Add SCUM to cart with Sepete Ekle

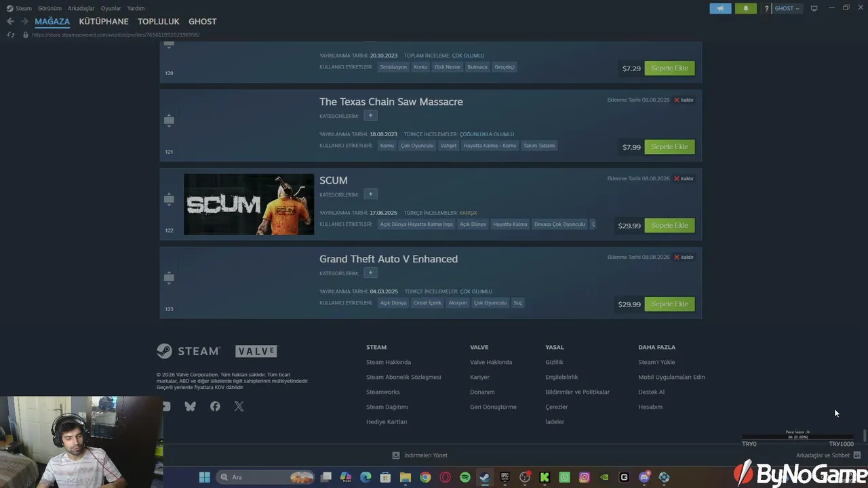click(x=669, y=226)
